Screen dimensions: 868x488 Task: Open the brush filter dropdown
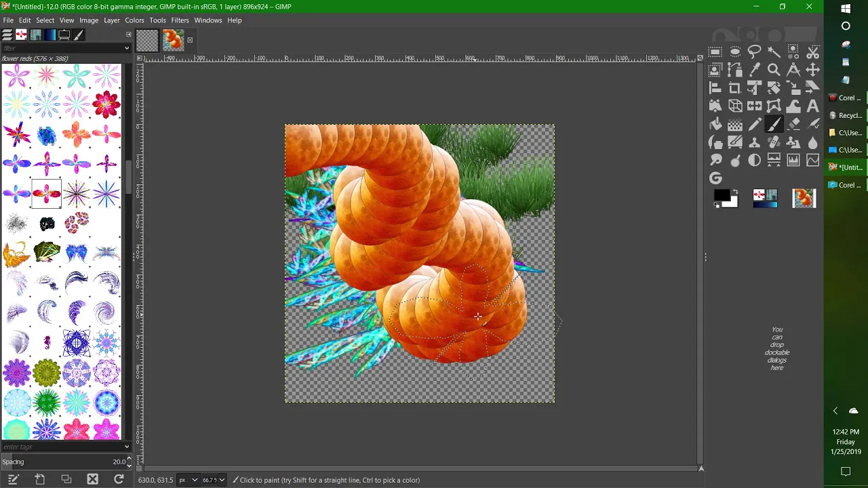point(126,48)
